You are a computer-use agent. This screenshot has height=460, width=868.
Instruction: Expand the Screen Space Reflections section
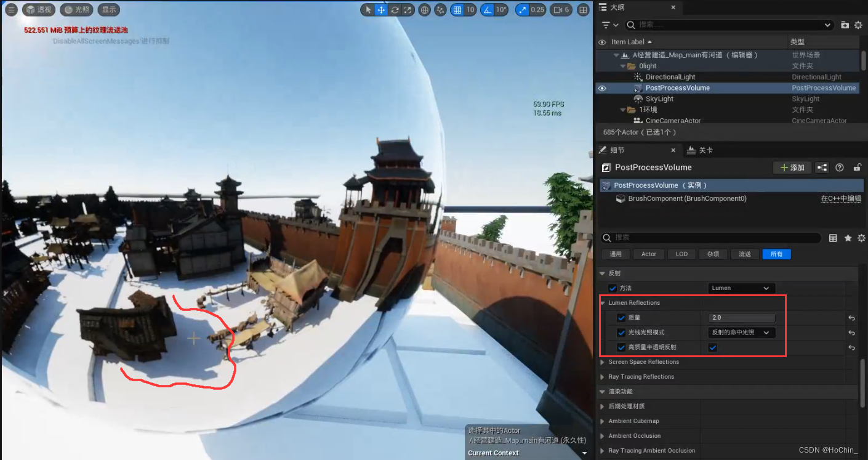tap(602, 362)
